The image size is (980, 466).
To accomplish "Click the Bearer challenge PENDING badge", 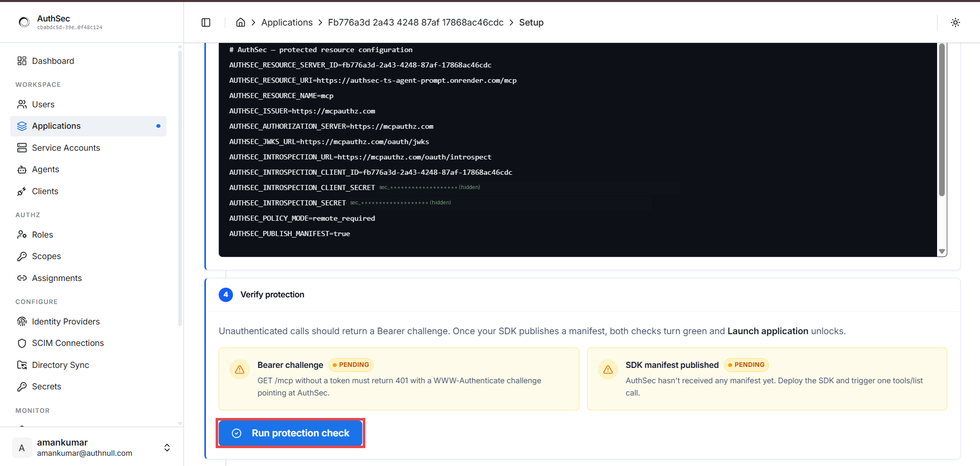I will click(351, 365).
